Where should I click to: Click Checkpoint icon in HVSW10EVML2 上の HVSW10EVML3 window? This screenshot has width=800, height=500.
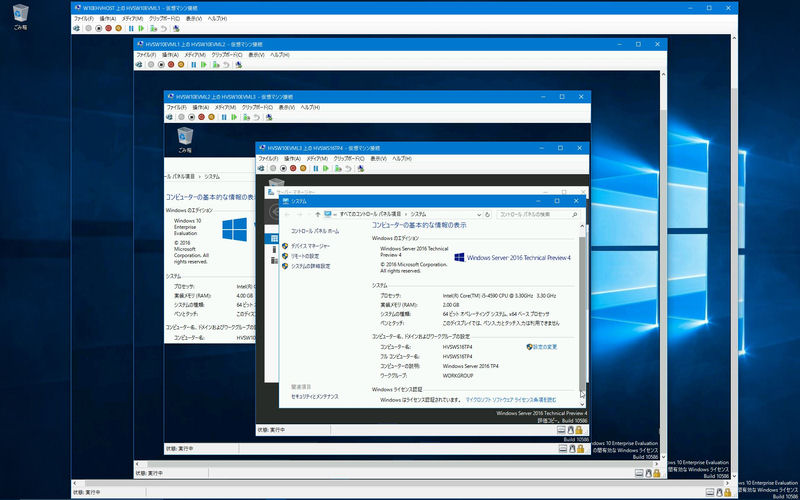[x=246, y=117]
